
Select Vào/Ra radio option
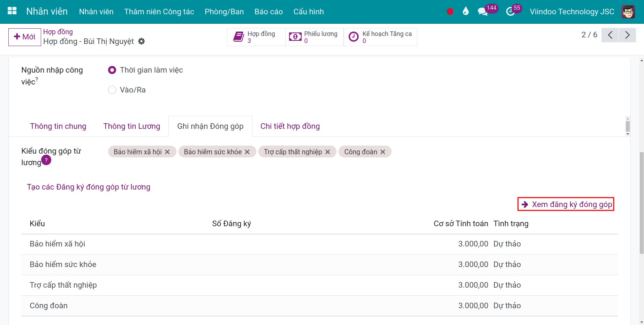tap(112, 90)
